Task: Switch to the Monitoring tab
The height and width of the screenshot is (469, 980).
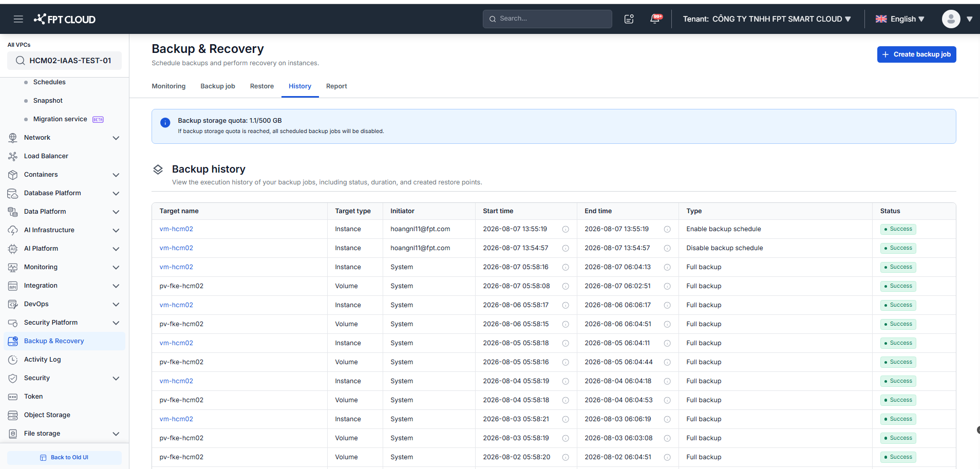Action: coord(168,86)
